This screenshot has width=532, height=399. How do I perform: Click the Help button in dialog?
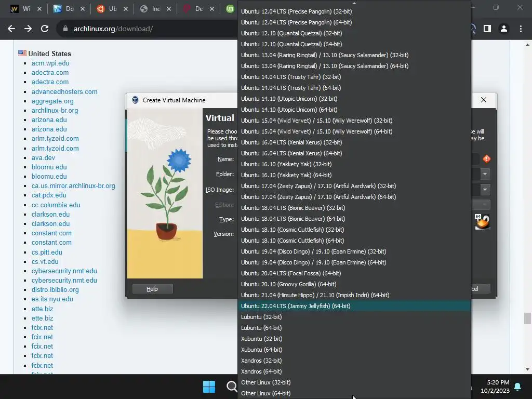(152, 289)
